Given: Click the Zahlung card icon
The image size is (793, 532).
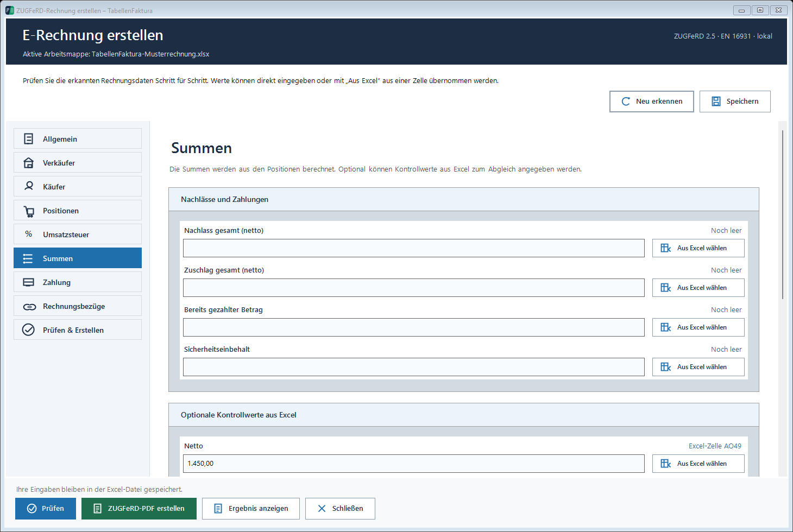Looking at the screenshot, I should point(29,282).
